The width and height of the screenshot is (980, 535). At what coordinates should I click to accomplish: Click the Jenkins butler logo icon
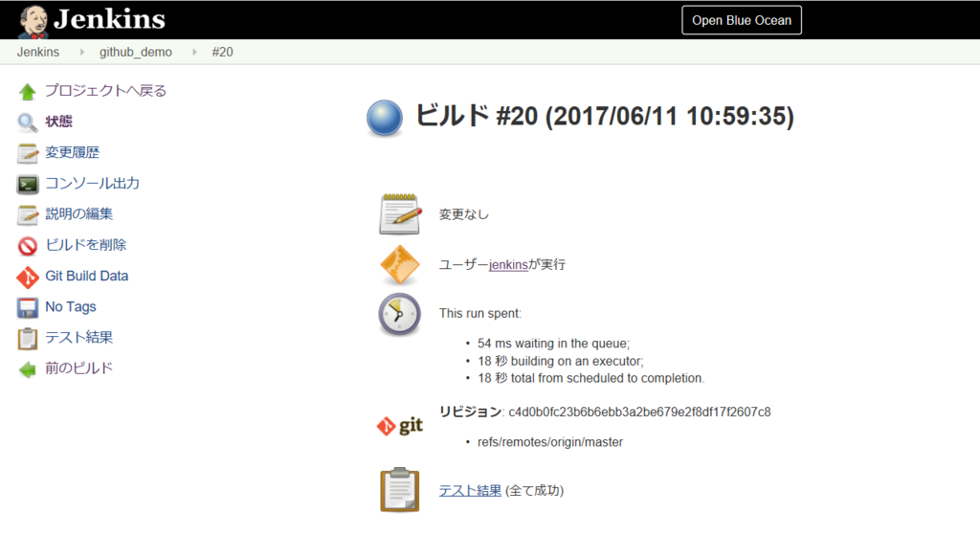(x=33, y=21)
